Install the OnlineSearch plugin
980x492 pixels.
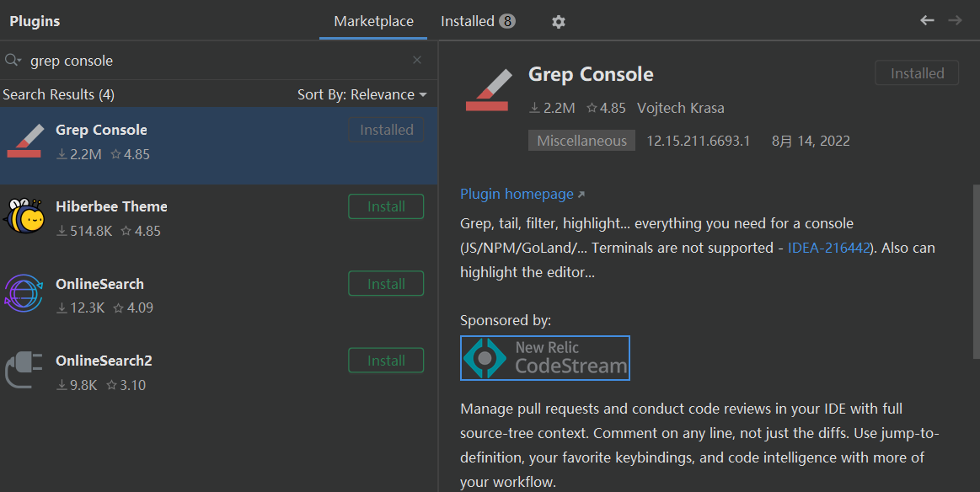tap(386, 284)
